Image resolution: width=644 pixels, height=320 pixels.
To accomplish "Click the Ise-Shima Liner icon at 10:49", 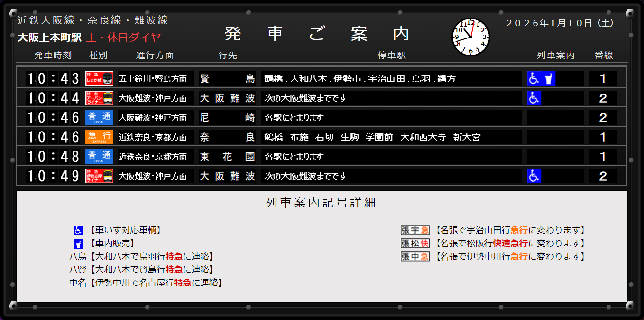I will (99, 176).
